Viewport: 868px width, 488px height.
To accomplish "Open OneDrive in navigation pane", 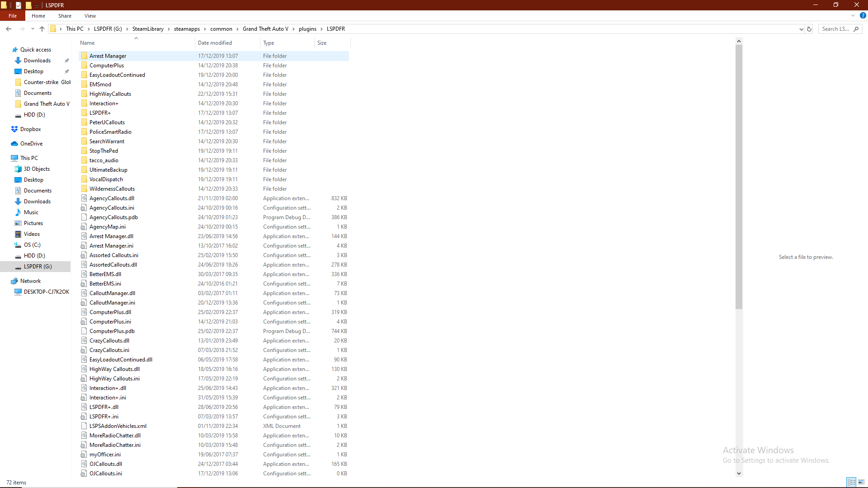I will pyautogui.click(x=31, y=144).
